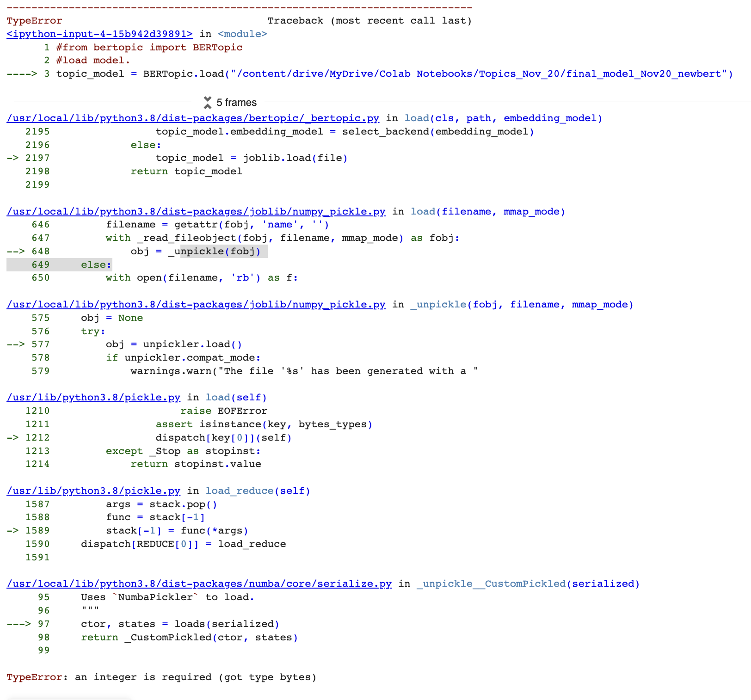Click the arrow marker at line 577
This screenshot has height=700, width=751.
(x=14, y=344)
